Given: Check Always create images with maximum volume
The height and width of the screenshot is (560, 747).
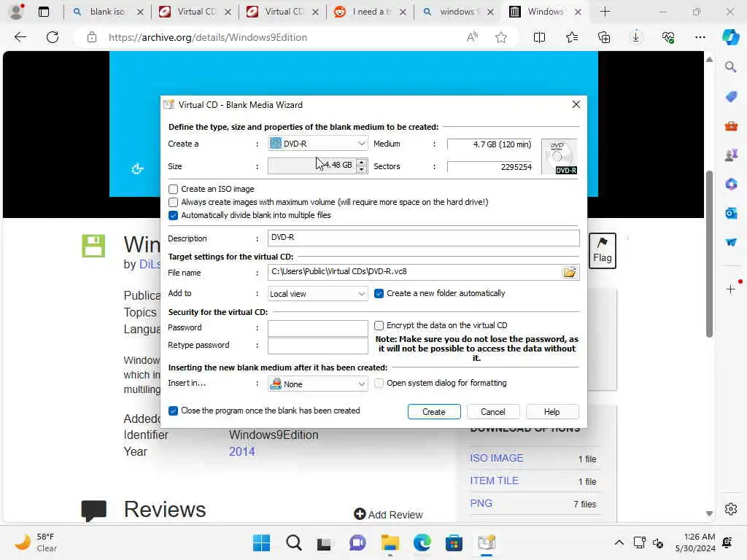Looking at the screenshot, I should coord(173,203).
